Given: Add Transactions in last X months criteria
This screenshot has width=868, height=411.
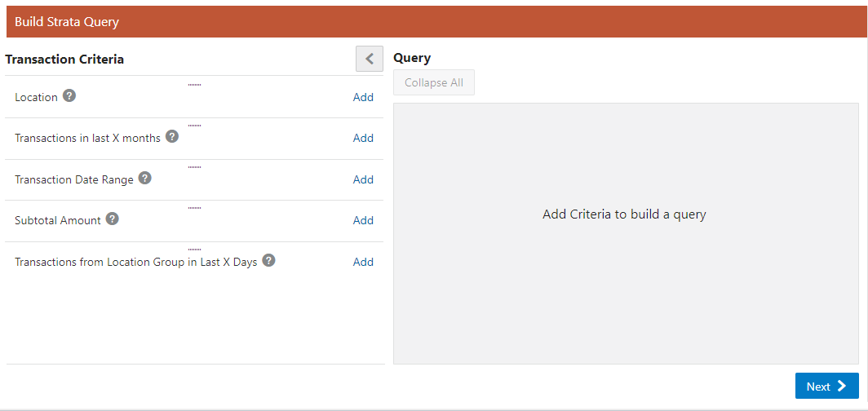Looking at the screenshot, I should [x=363, y=138].
